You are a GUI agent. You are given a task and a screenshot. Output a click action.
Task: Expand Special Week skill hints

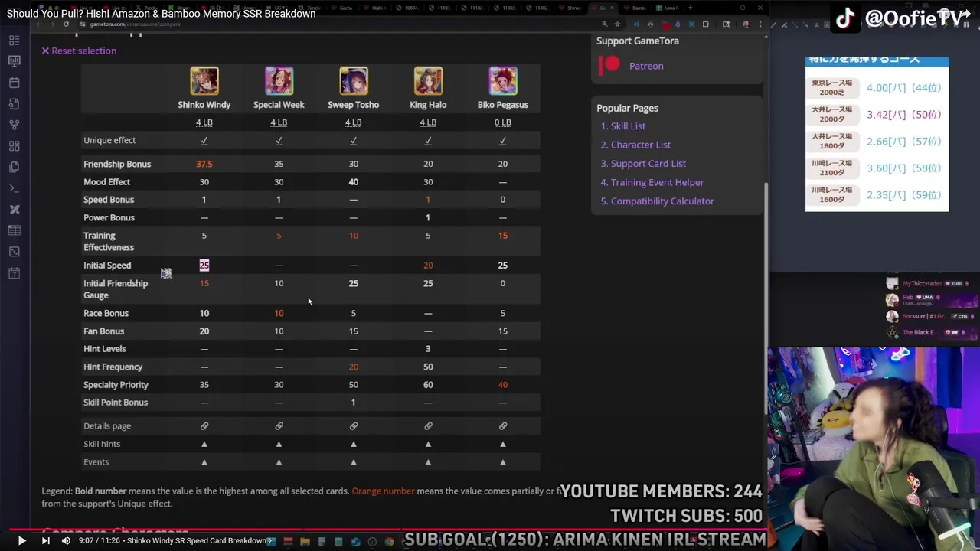click(279, 444)
